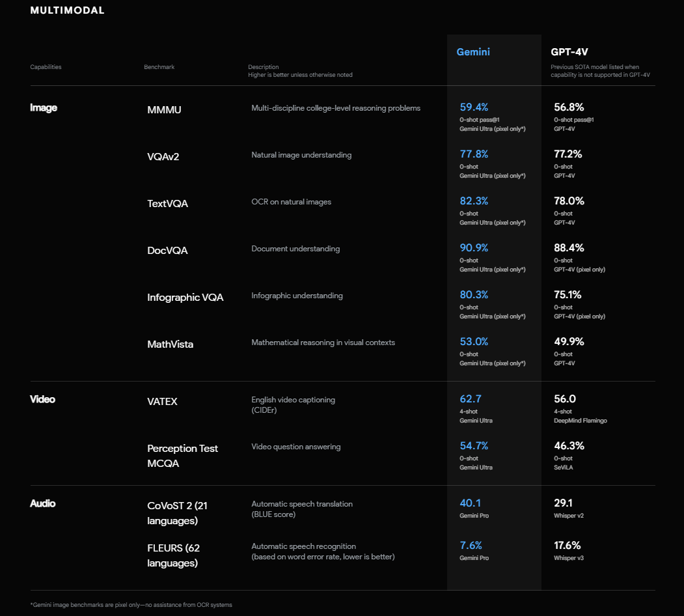
Task: Click the MULTIMODAL heading
Action: (67, 10)
